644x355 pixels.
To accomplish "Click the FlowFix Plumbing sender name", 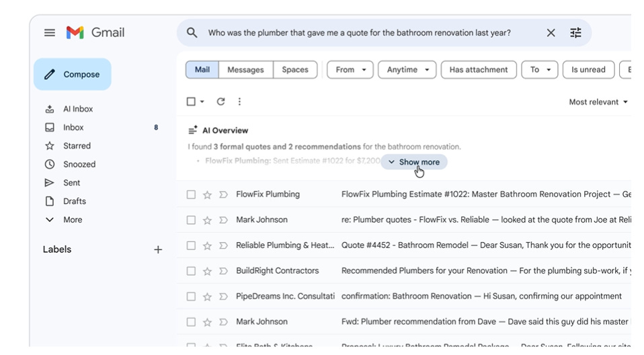I will [268, 194].
